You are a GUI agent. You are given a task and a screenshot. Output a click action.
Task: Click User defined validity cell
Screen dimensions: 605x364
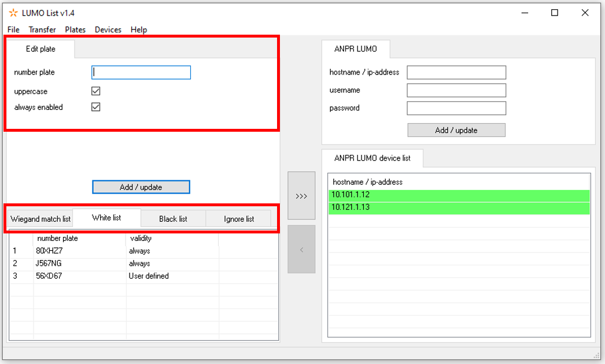point(149,276)
